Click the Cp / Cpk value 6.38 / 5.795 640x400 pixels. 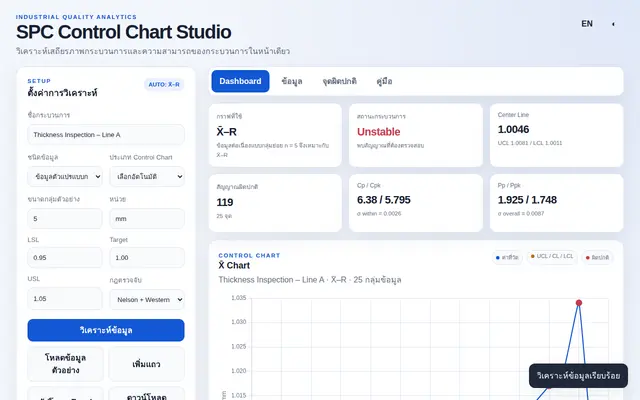384,200
